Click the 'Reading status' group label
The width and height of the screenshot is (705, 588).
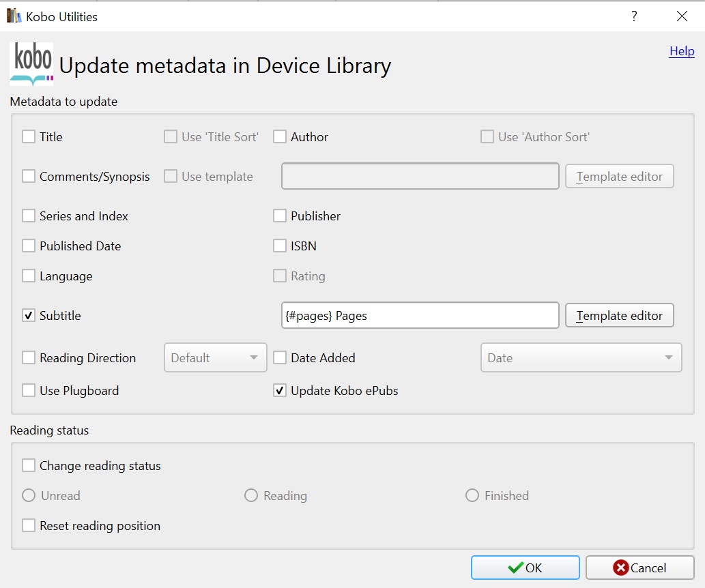click(49, 430)
